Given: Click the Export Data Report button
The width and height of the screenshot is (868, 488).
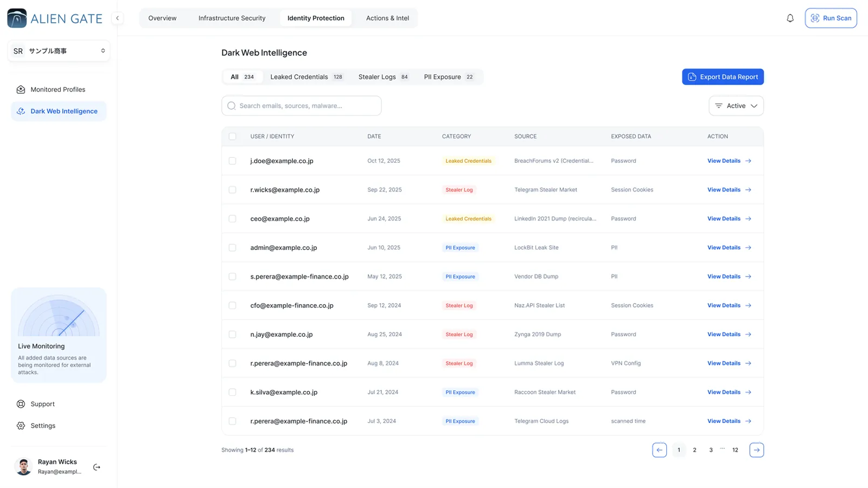Looking at the screenshot, I should click(x=723, y=77).
